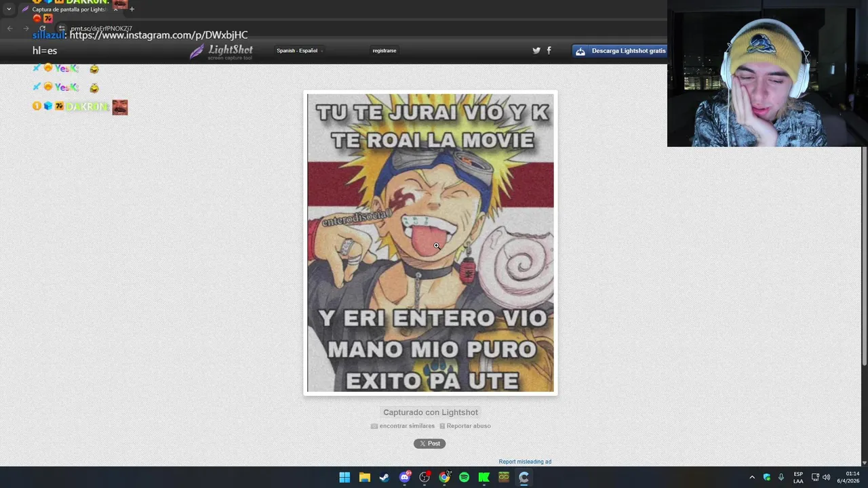Image resolution: width=868 pixels, height=488 pixels.
Task: Click the Naruto meme screenshot image
Action: 431,243
